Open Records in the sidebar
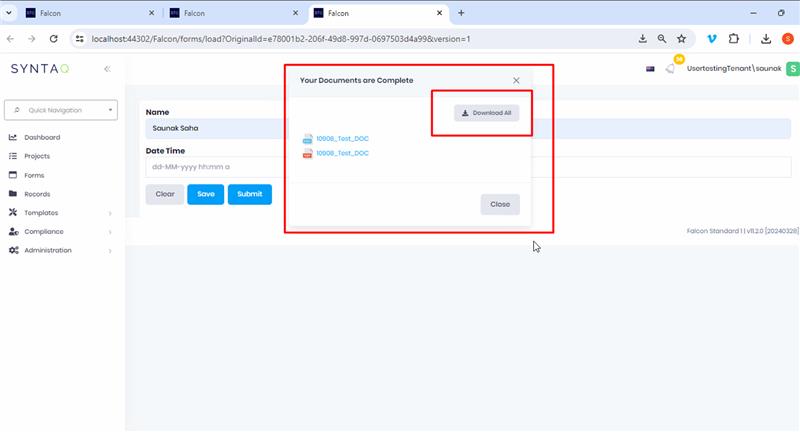800x432 pixels. click(x=37, y=194)
